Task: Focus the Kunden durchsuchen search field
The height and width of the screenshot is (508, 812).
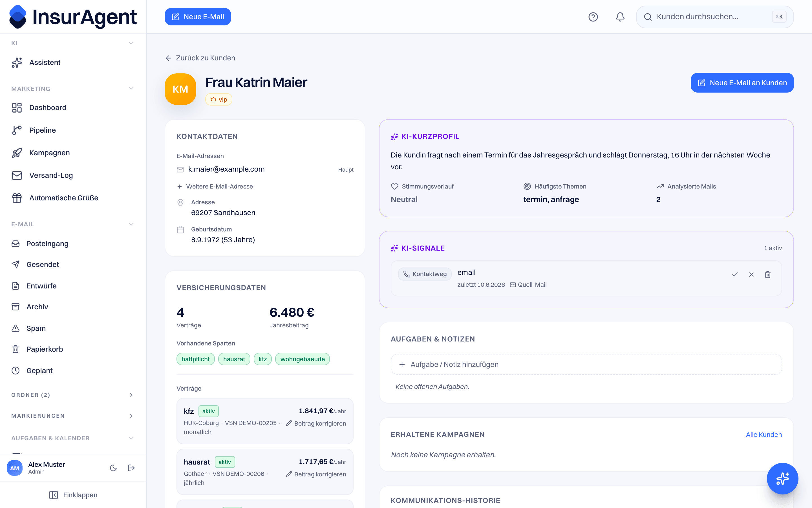Action: [x=715, y=17]
